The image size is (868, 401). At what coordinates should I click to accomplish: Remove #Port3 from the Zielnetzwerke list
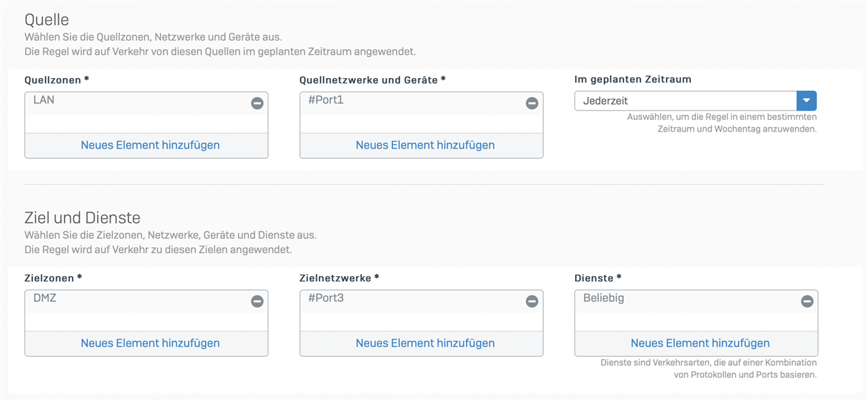point(532,301)
